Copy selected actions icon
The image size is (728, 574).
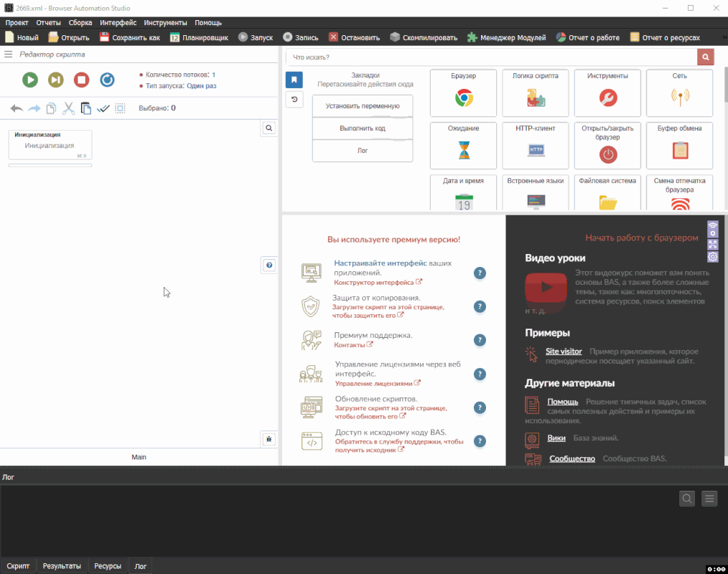coord(51,108)
